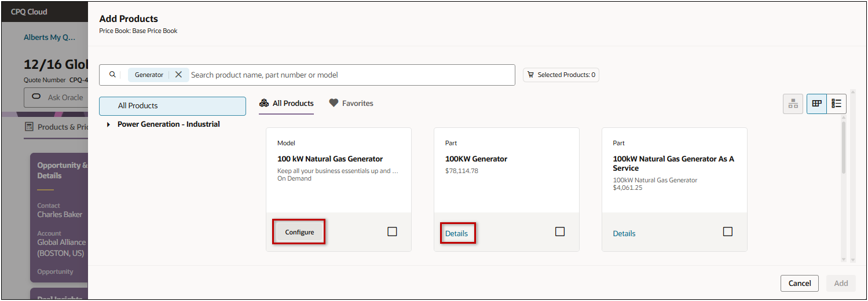Switch to card grid view
The height and width of the screenshot is (301, 868).
click(x=816, y=104)
